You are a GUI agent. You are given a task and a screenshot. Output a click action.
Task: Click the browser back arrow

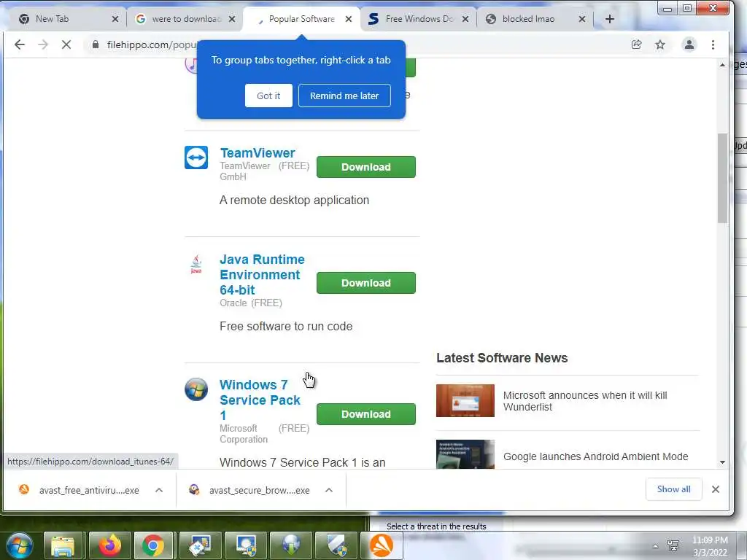(20, 44)
